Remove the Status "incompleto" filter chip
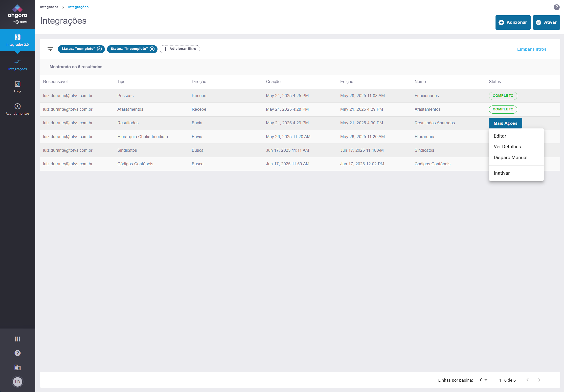 pos(152,49)
